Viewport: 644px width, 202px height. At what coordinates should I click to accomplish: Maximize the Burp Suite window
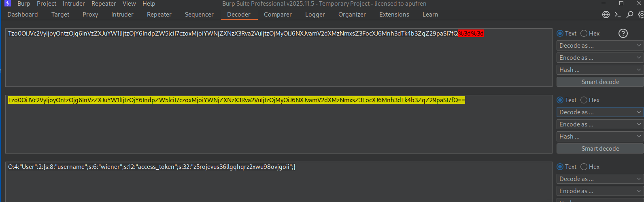click(621, 4)
